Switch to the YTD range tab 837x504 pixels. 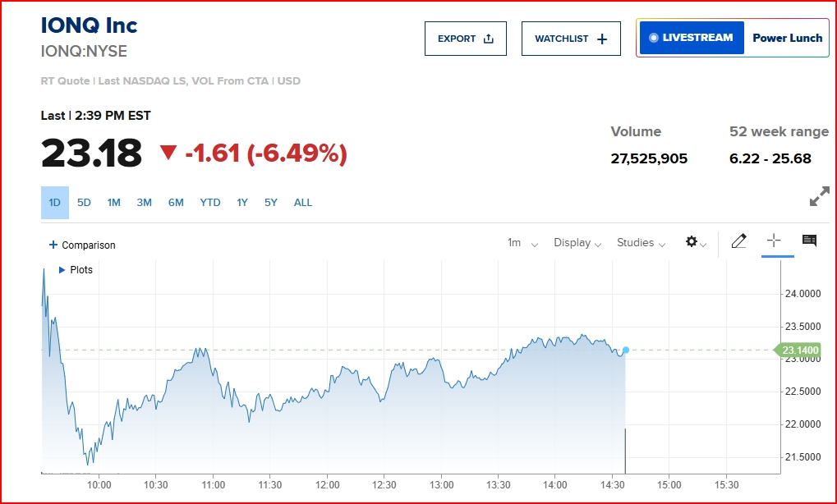[209, 203]
